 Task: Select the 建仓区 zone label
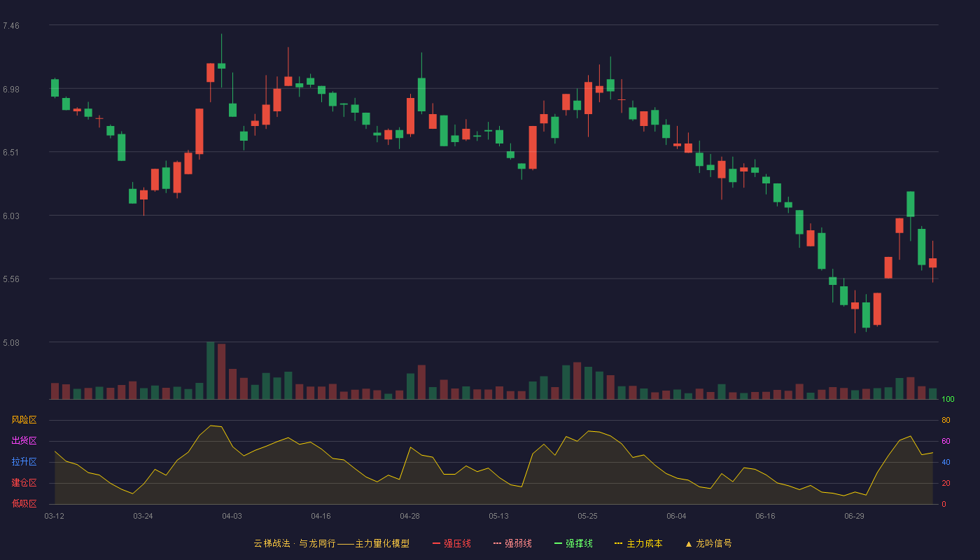(x=24, y=483)
